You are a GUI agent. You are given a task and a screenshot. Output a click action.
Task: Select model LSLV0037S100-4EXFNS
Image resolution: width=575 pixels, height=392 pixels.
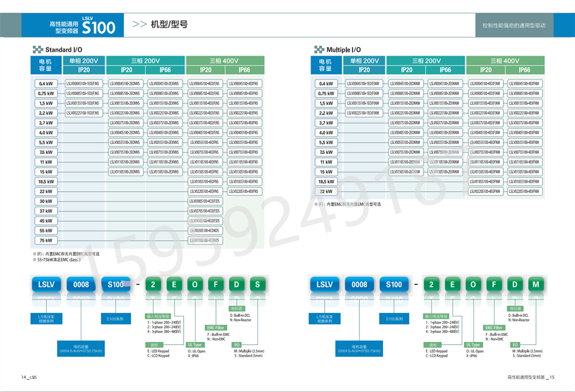coord(243,123)
